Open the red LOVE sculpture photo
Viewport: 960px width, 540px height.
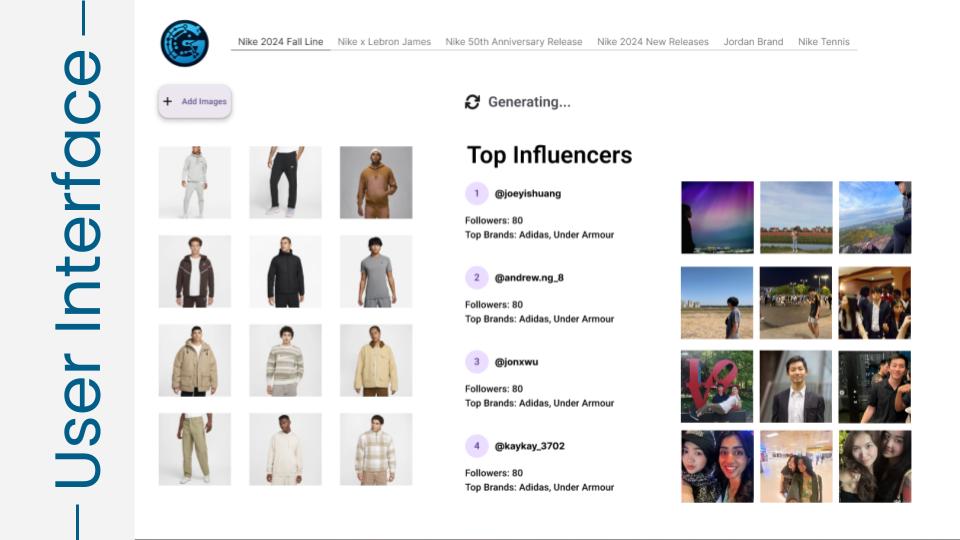(x=717, y=386)
